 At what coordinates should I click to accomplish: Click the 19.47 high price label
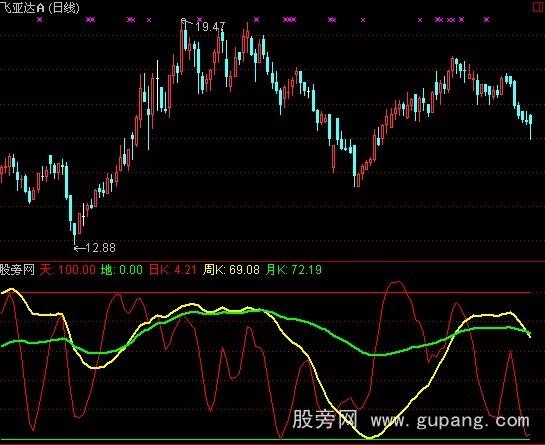tap(210, 27)
